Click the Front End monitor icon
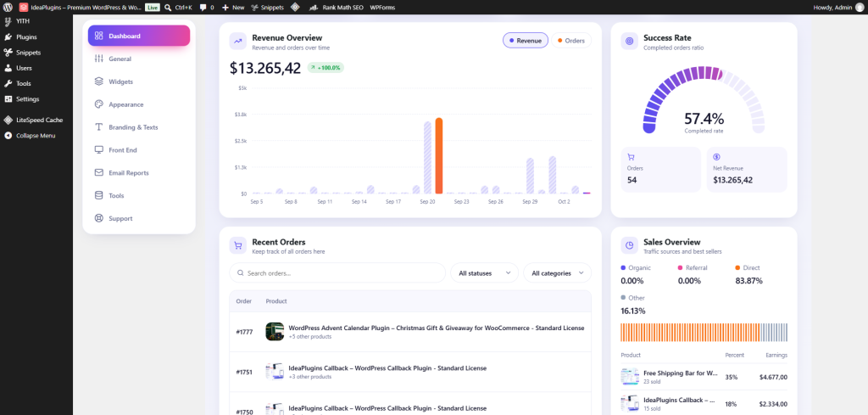Image resolution: width=868 pixels, height=415 pixels. pos(99,149)
